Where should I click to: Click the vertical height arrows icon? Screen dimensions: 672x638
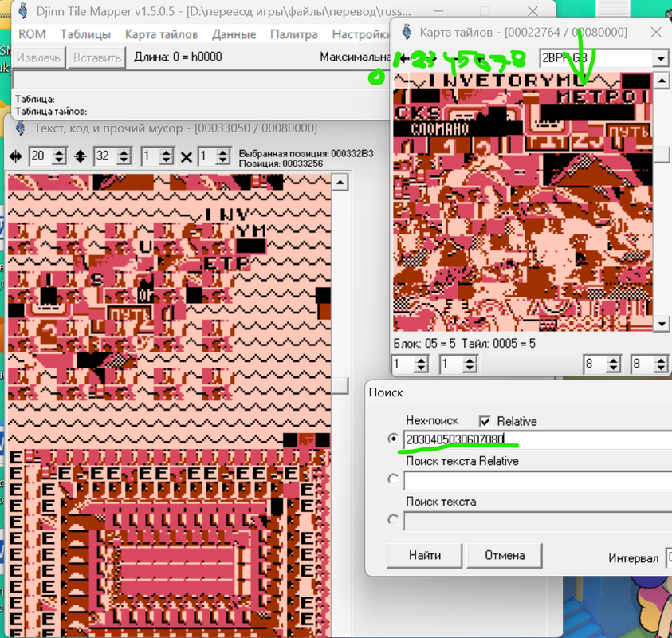pyautogui.click(x=81, y=156)
